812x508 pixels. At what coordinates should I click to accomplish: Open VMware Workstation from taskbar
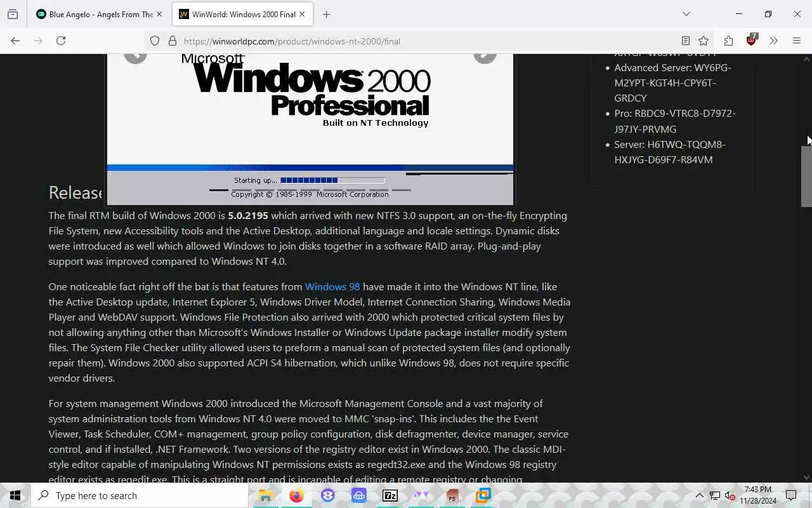[x=483, y=495]
